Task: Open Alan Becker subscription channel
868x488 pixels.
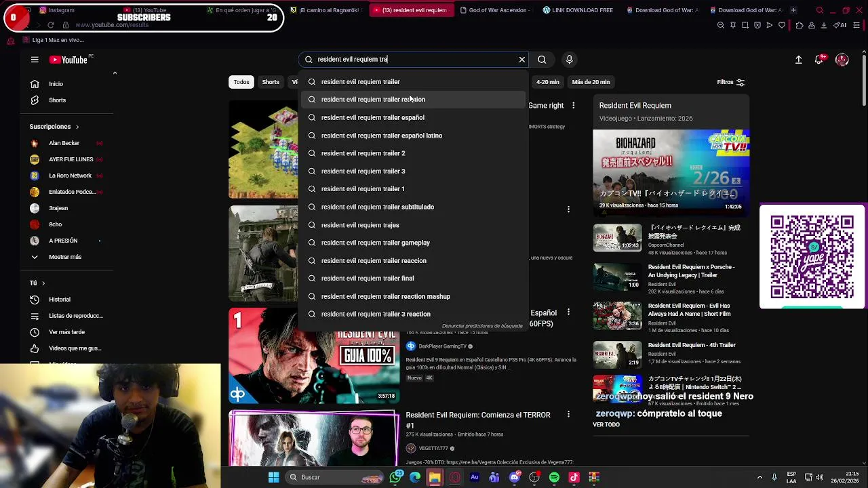Action: [64, 143]
